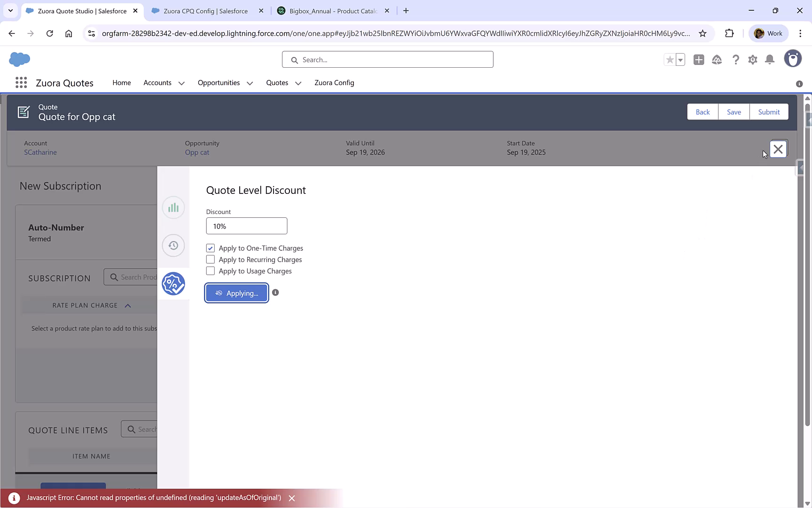Open the App Launcher grid icon
Viewport: 812px width, 508px height.
(x=21, y=82)
